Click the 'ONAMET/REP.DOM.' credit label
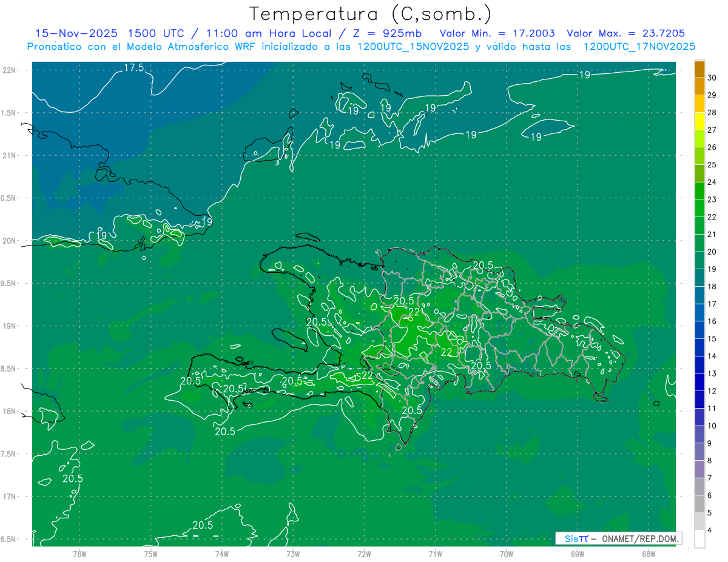This screenshot has height=562, width=728. [640, 538]
